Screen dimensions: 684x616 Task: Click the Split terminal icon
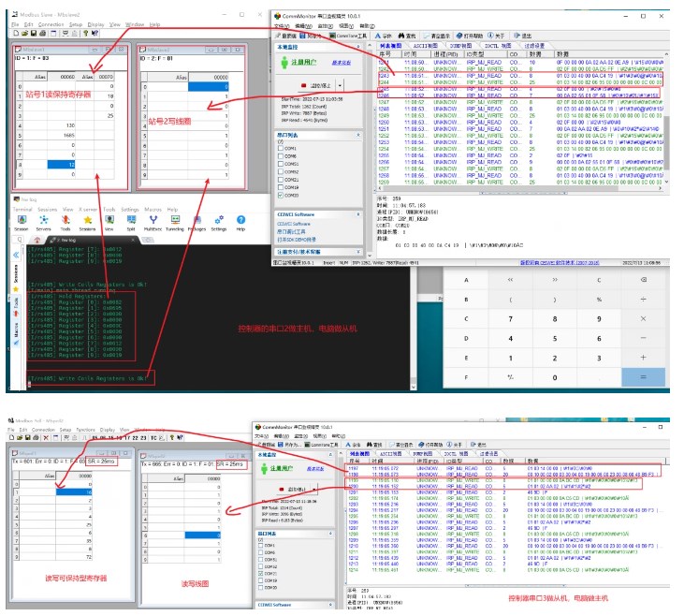coord(132,219)
